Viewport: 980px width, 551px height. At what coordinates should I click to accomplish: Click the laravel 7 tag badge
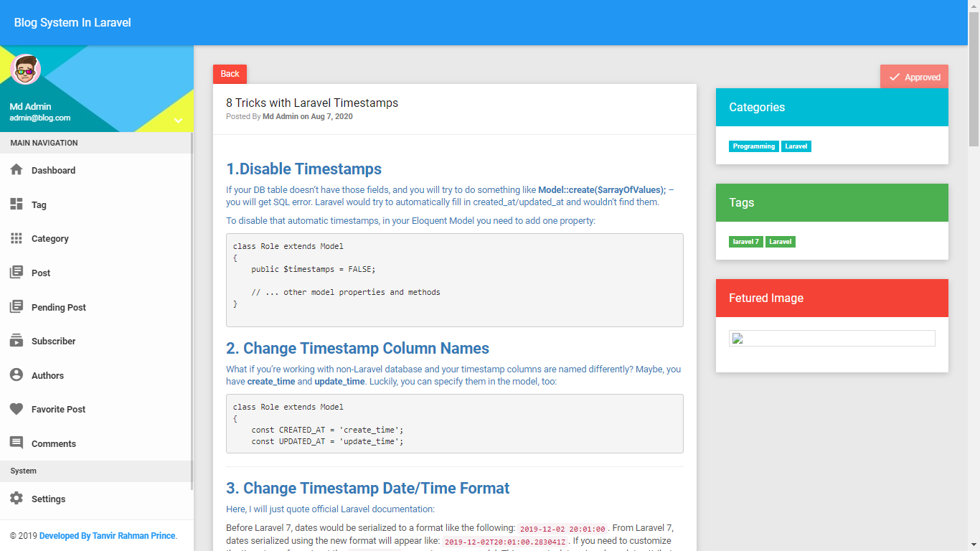(x=746, y=242)
